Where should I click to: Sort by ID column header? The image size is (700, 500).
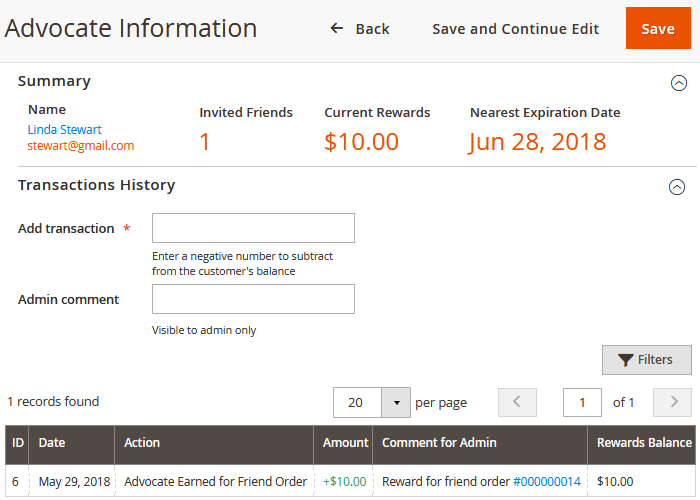[17, 445]
